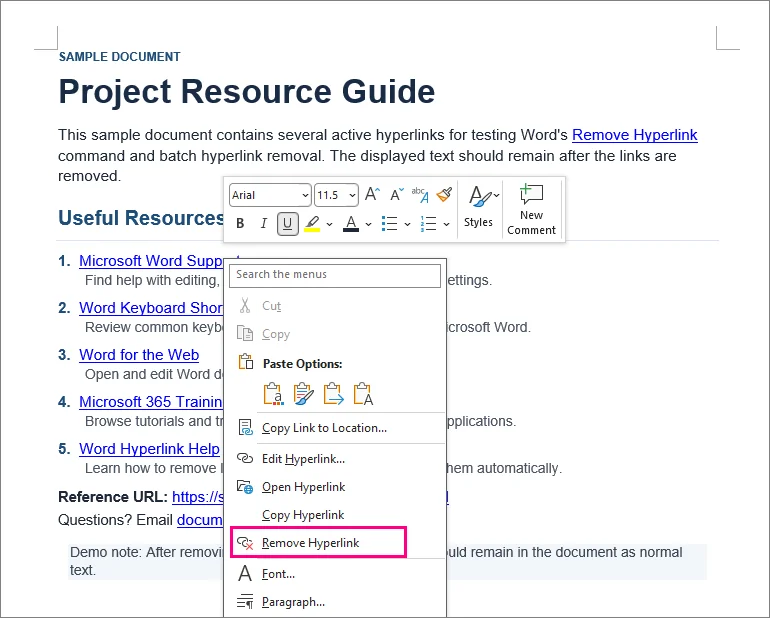This screenshot has height=618, width=770.
Task: Follow the Remove Hyperlink link in intro paragraph
Action: coord(634,135)
